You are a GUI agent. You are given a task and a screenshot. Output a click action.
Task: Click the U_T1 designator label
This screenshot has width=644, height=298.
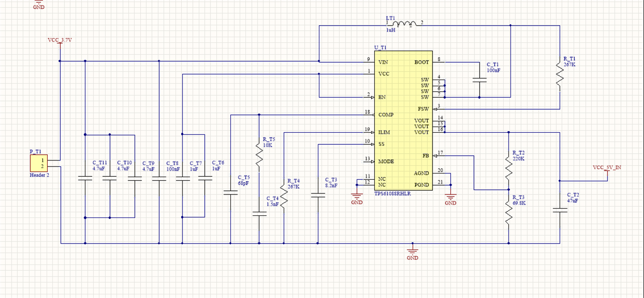380,48
